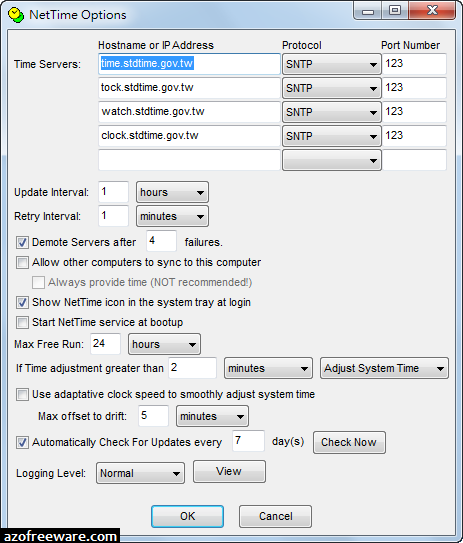
Task: Enable Start NetTime service at bootup
Action: [x=23, y=322]
